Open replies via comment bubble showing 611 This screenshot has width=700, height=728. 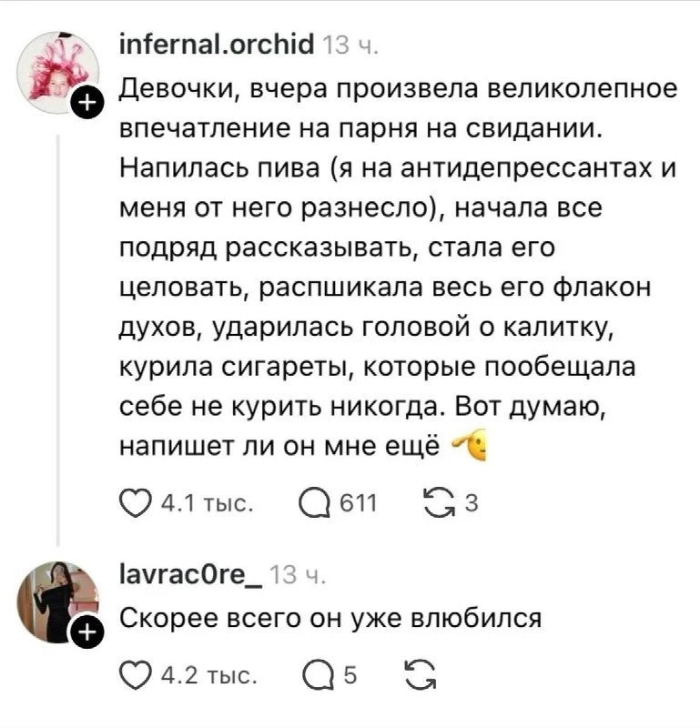pos(315,504)
